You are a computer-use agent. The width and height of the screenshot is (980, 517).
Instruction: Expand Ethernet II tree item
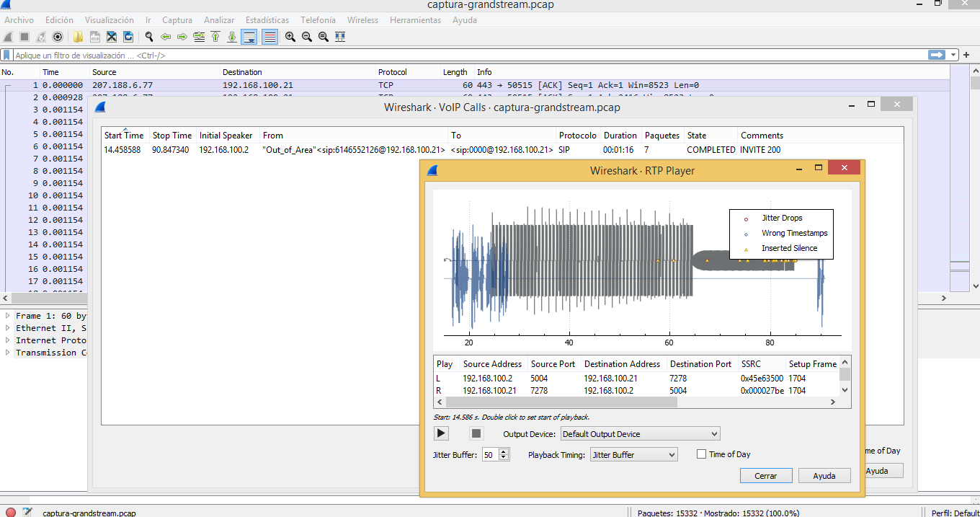[8, 328]
